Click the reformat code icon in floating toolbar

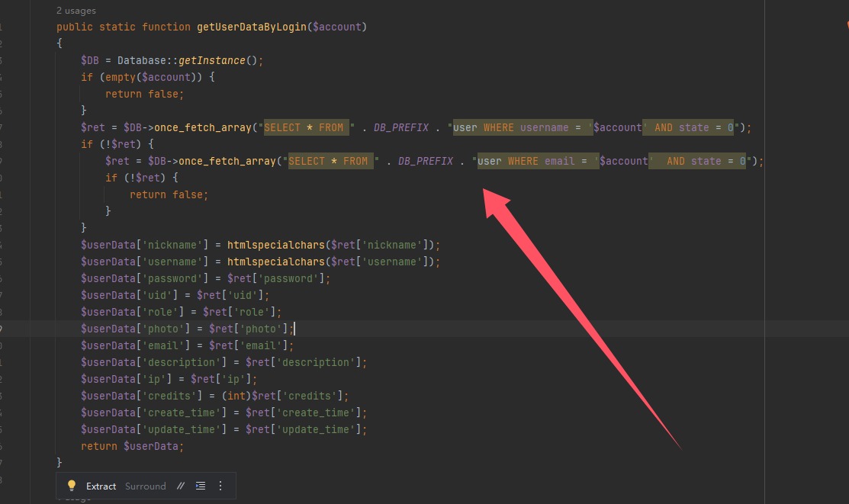click(201, 486)
